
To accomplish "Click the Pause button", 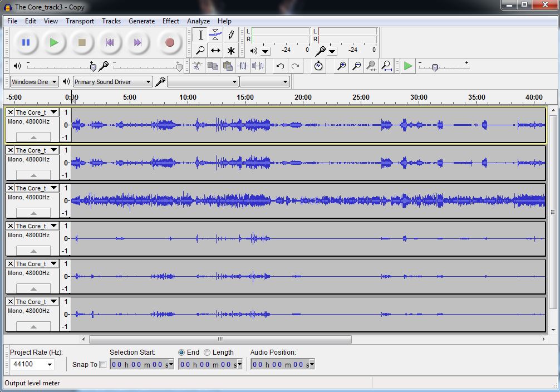I will (26, 42).
